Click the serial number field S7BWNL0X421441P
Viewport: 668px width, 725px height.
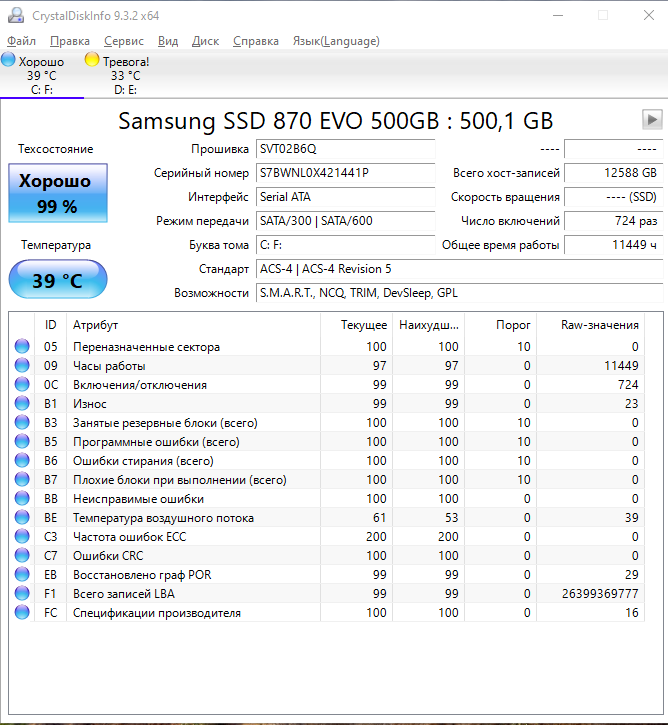click(x=345, y=173)
